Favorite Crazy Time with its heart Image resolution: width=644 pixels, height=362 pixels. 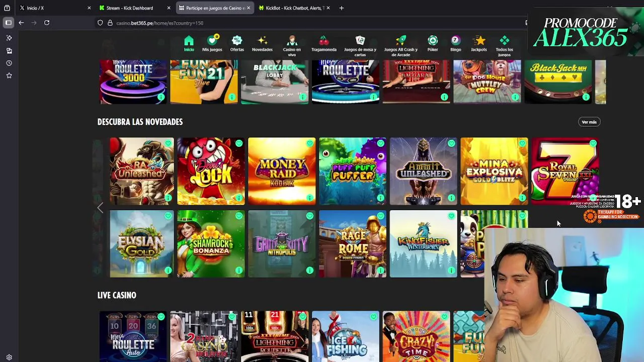(x=444, y=317)
